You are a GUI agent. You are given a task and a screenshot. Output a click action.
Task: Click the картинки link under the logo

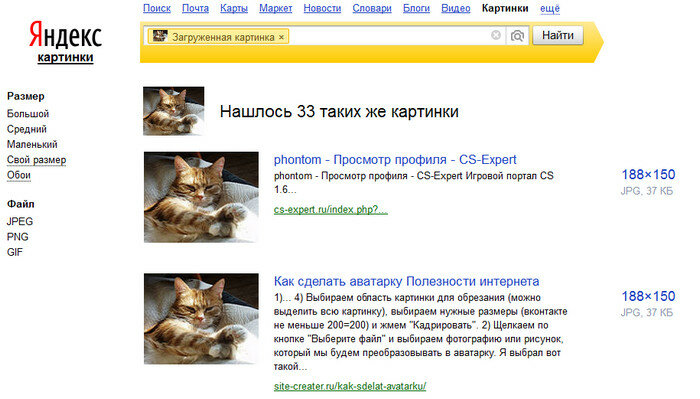pyautogui.click(x=65, y=57)
